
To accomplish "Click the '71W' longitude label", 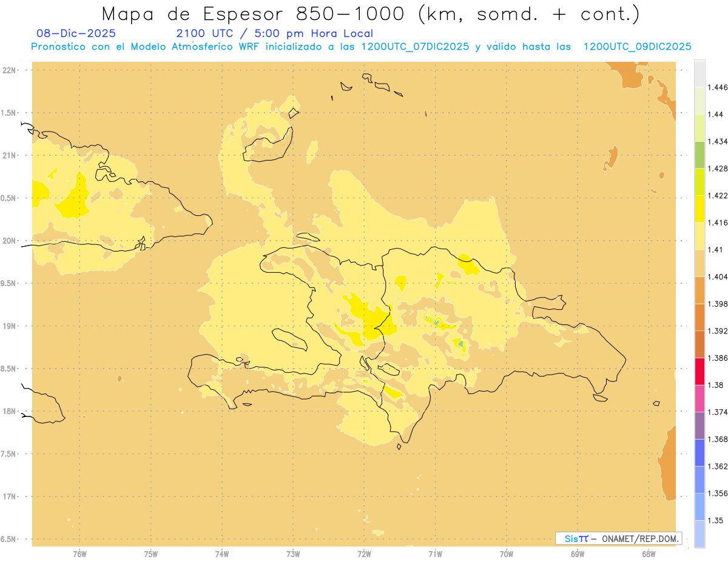I will (435, 554).
